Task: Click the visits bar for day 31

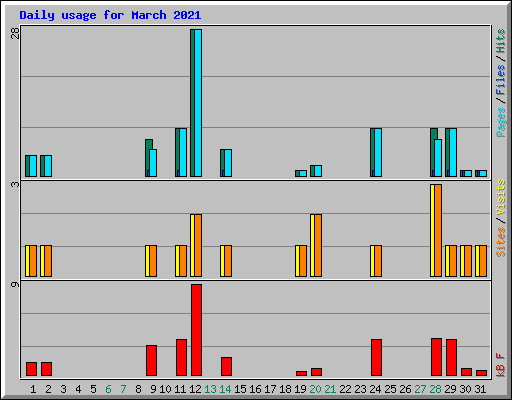Action: click(x=477, y=261)
